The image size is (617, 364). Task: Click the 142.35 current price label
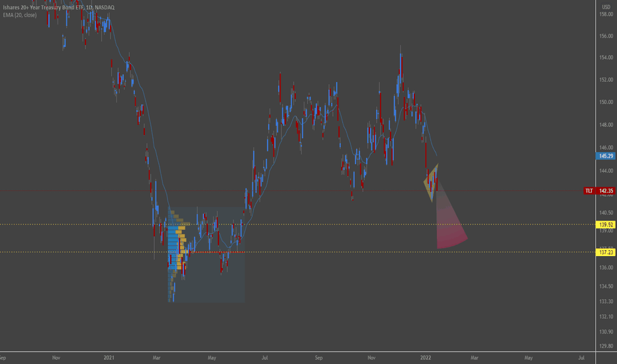click(x=606, y=191)
